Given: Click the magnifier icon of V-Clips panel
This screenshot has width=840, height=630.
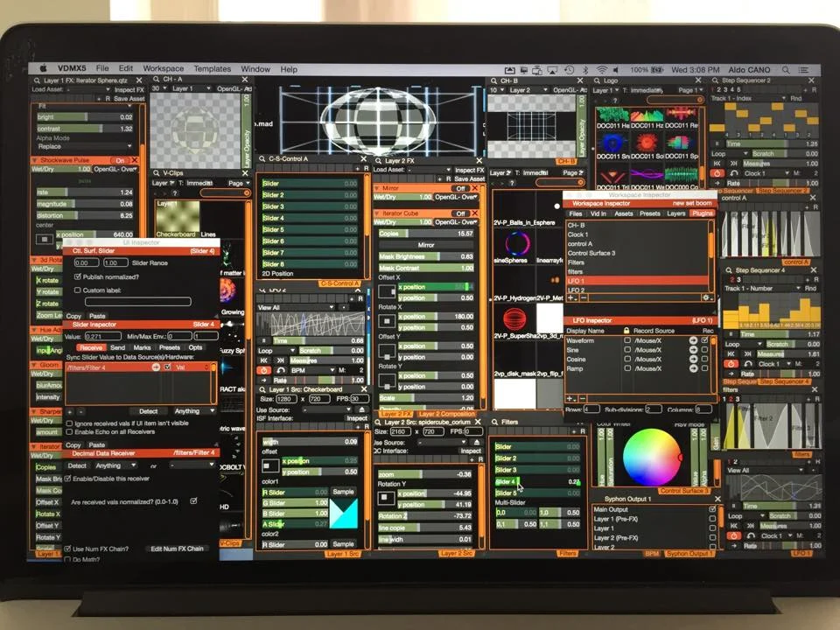Looking at the screenshot, I should click(x=157, y=173).
